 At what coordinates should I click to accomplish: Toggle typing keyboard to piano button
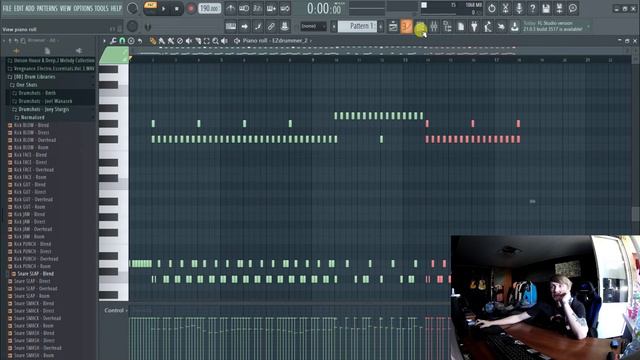click(231, 27)
